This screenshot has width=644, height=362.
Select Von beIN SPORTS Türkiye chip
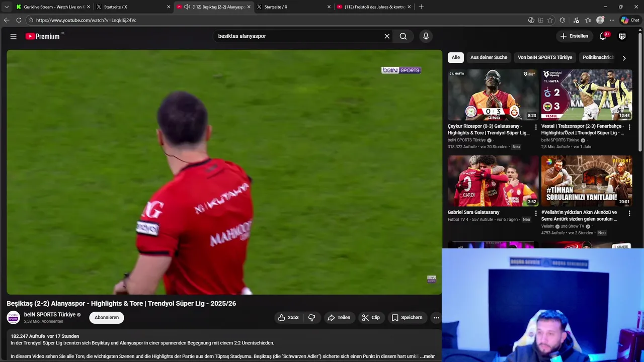point(545,57)
